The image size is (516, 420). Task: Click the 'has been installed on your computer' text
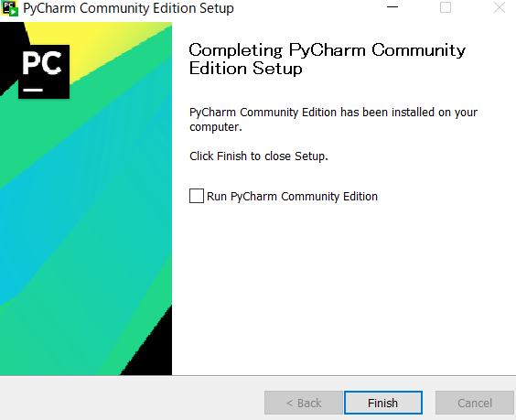[333, 119]
